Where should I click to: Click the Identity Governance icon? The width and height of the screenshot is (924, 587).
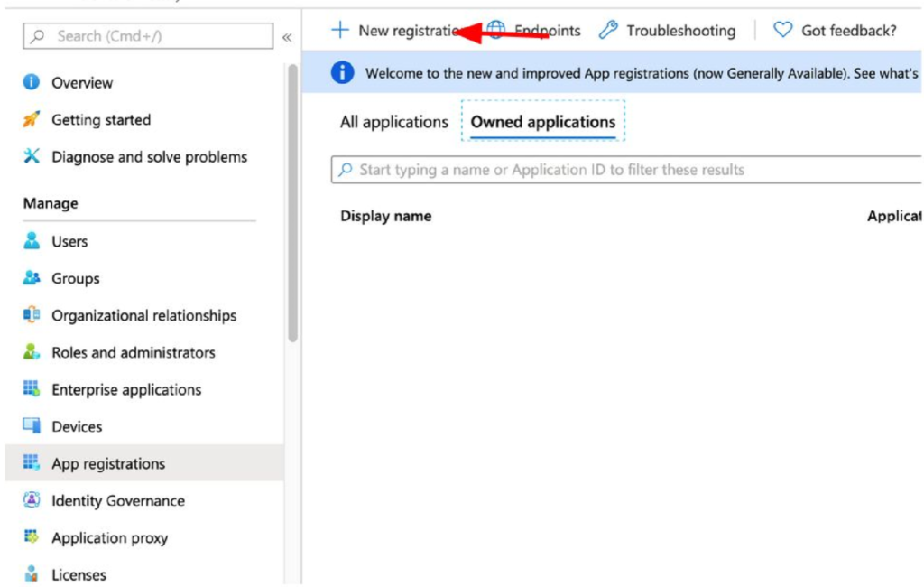point(32,500)
